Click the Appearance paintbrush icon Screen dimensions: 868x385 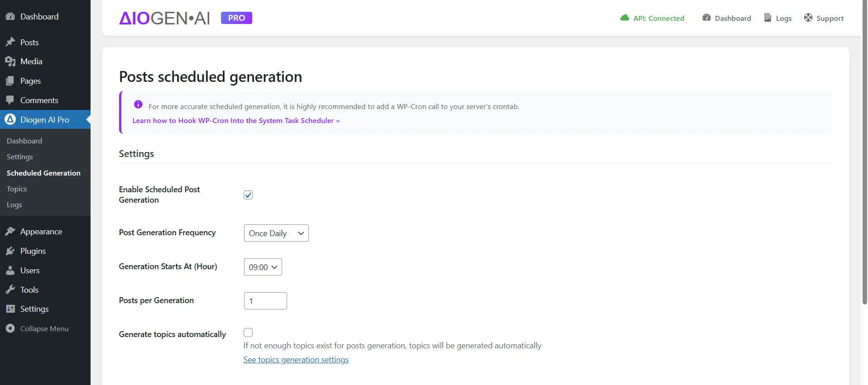click(10, 232)
